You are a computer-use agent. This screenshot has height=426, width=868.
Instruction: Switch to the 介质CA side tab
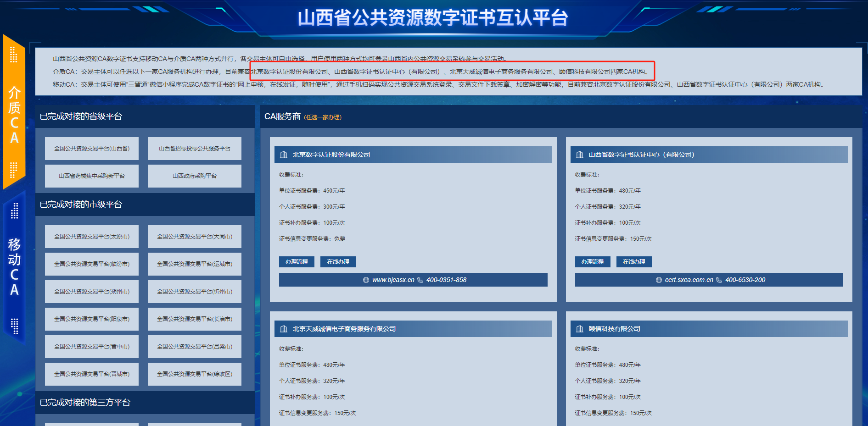coord(14,112)
